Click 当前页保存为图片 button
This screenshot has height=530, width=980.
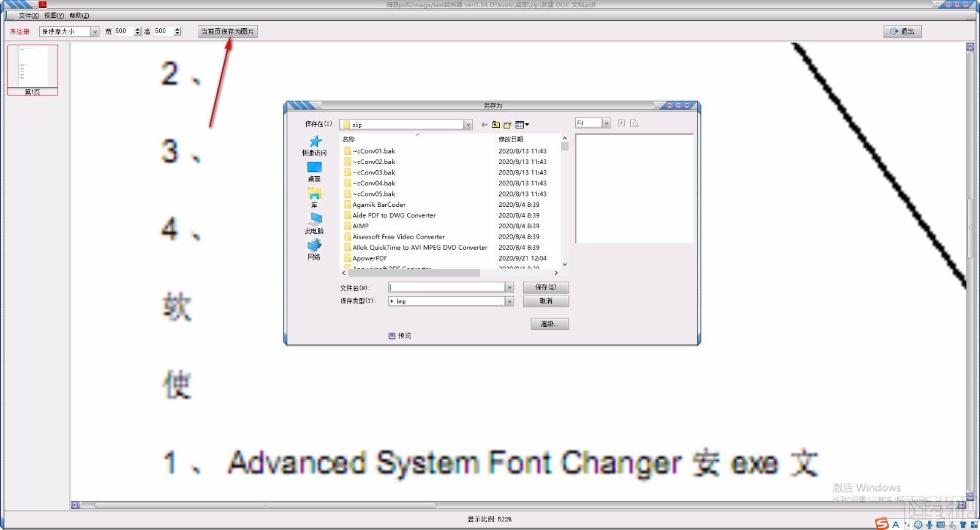tap(228, 32)
